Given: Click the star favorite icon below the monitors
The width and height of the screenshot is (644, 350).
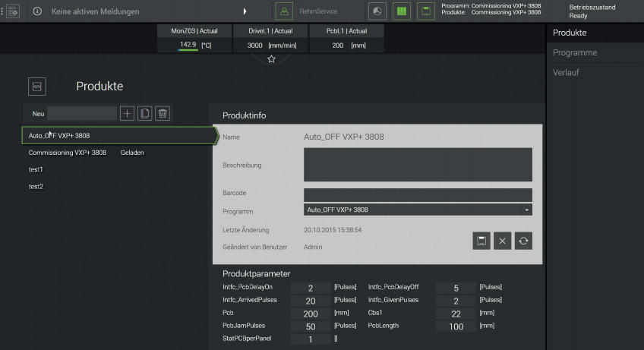Looking at the screenshot, I should pyautogui.click(x=271, y=59).
